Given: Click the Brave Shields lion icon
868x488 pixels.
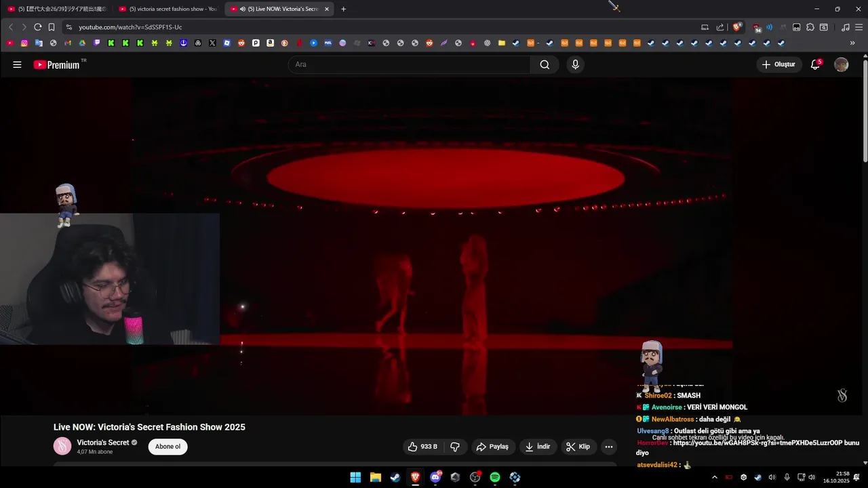Looking at the screenshot, I should point(736,27).
